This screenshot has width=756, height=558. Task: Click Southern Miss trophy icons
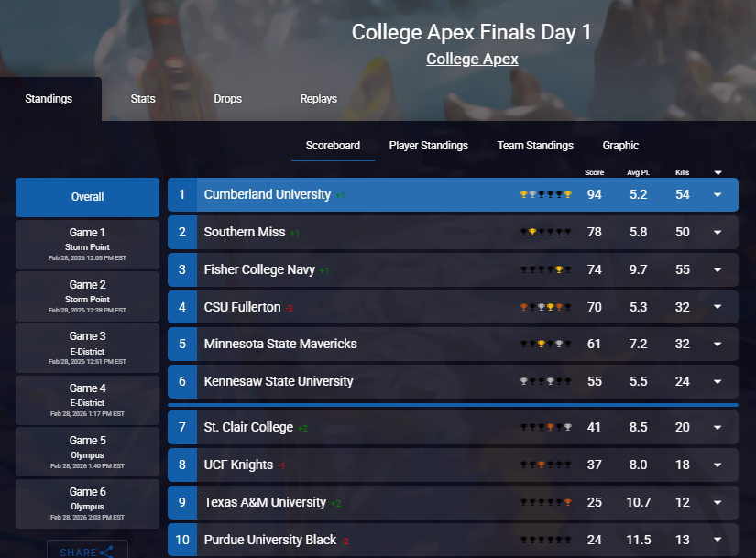coord(545,232)
